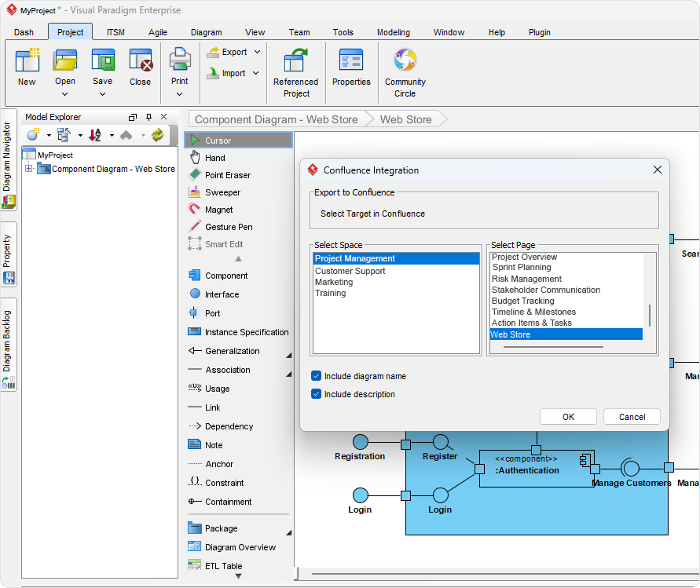Click Select Page horizontal scrollbar
Viewport: 700px width, 588px height.
point(552,347)
